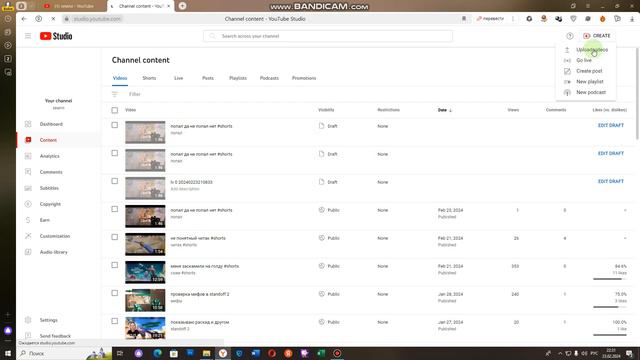Open the Help question mark icon
Image resolution: width=640 pixels, height=360 pixels.
pos(570,36)
